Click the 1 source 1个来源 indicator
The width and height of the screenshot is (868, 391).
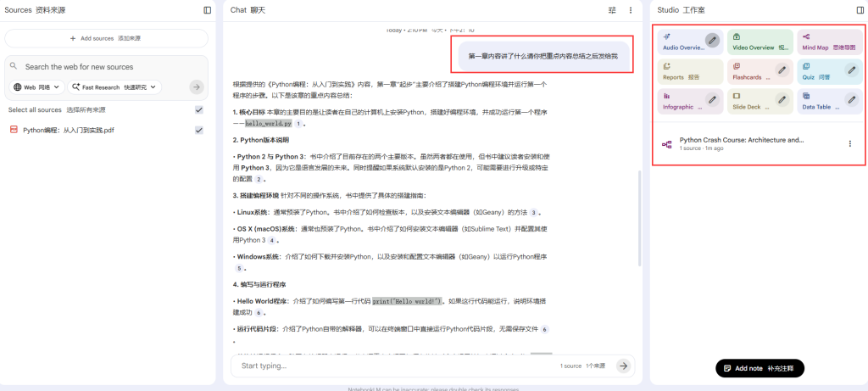click(582, 366)
